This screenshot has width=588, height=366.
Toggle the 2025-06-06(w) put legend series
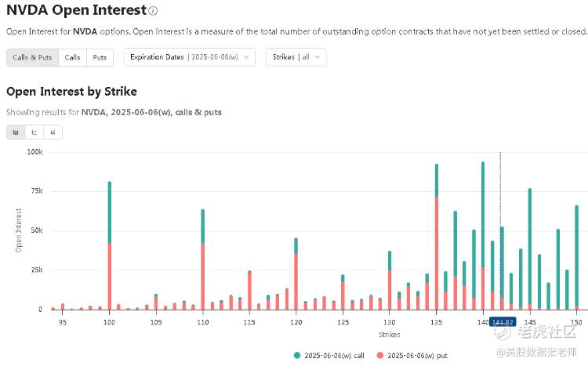[x=412, y=356]
